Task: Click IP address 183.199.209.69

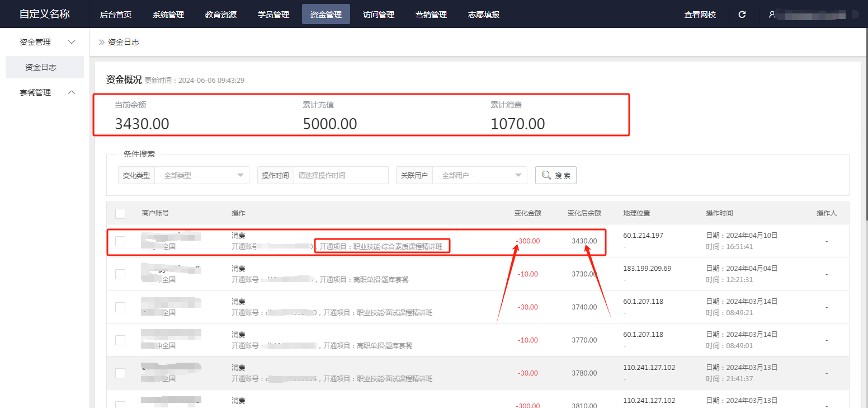Action: [647, 269]
